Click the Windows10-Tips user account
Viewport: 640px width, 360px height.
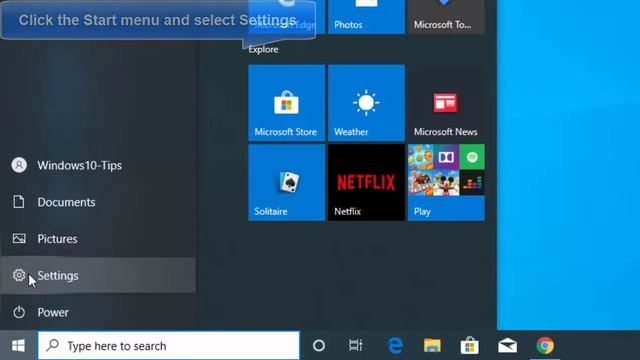(x=98, y=165)
